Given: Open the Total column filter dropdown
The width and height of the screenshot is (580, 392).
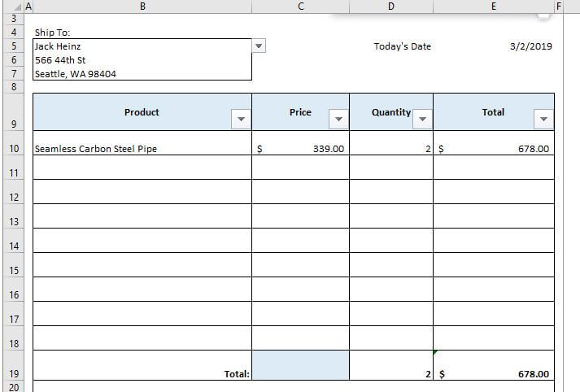Looking at the screenshot, I should tap(543, 120).
